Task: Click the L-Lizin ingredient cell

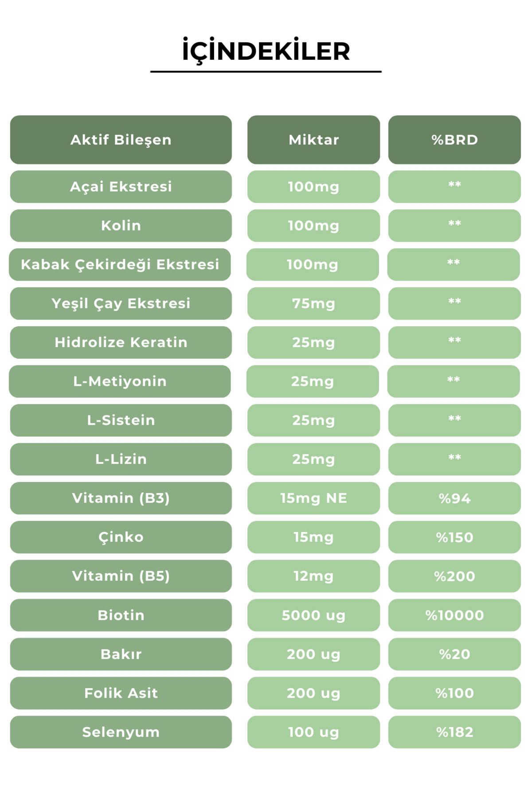Action: click(x=121, y=459)
